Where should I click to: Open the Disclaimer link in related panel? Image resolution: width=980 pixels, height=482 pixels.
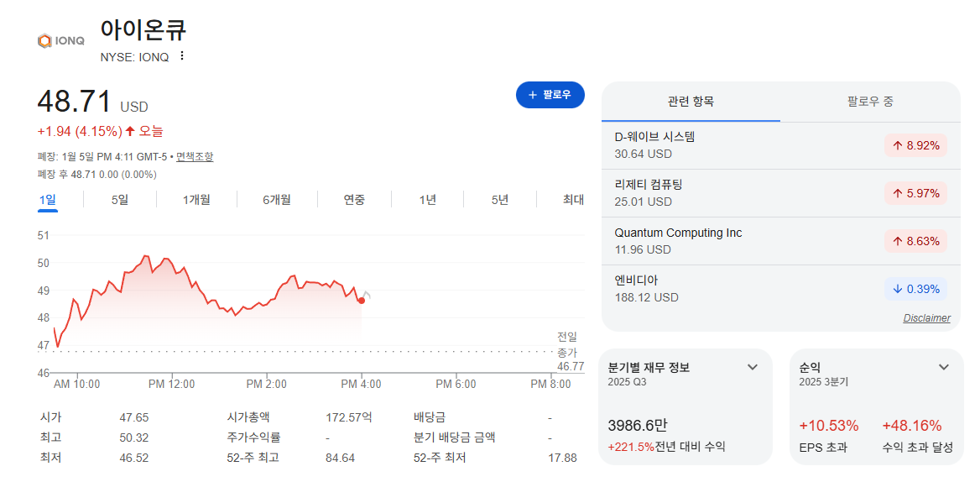pos(926,318)
